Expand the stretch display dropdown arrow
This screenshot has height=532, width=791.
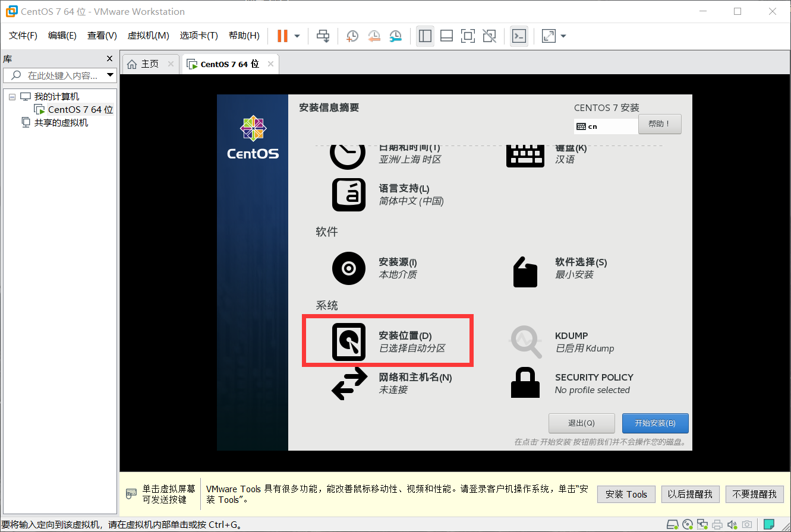[563, 36]
